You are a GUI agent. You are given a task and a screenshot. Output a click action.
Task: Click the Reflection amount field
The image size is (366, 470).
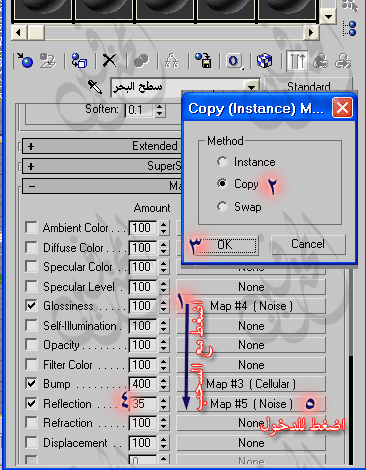tap(143, 404)
